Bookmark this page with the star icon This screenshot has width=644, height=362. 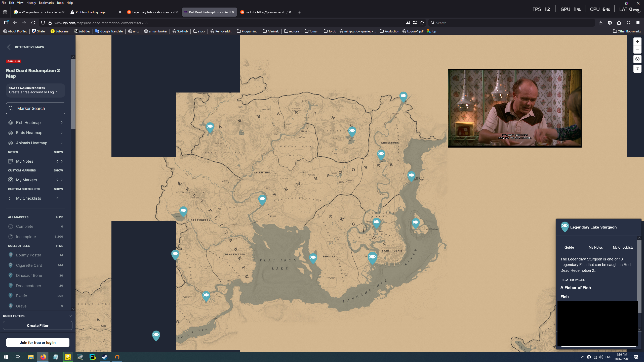[422, 23]
